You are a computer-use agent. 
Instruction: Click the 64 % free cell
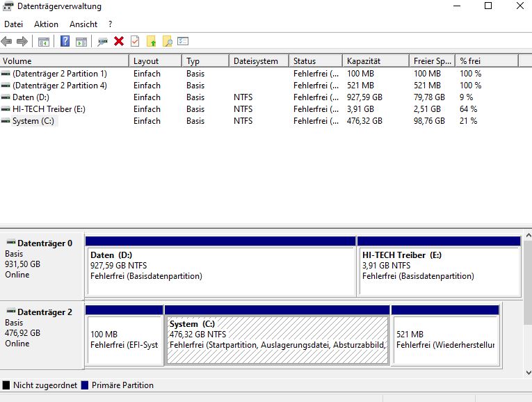tap(468, 109)
